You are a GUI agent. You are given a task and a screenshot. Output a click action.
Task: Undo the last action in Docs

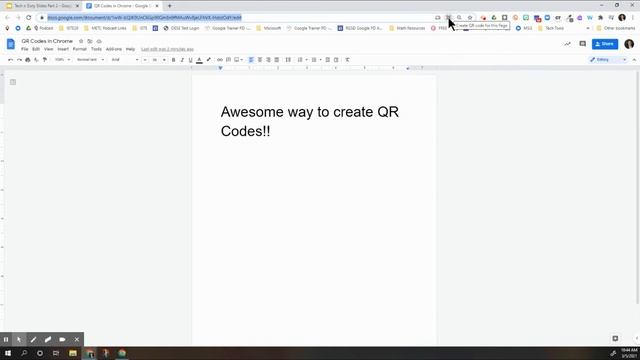pyautogui.click(x=11, y=60)
